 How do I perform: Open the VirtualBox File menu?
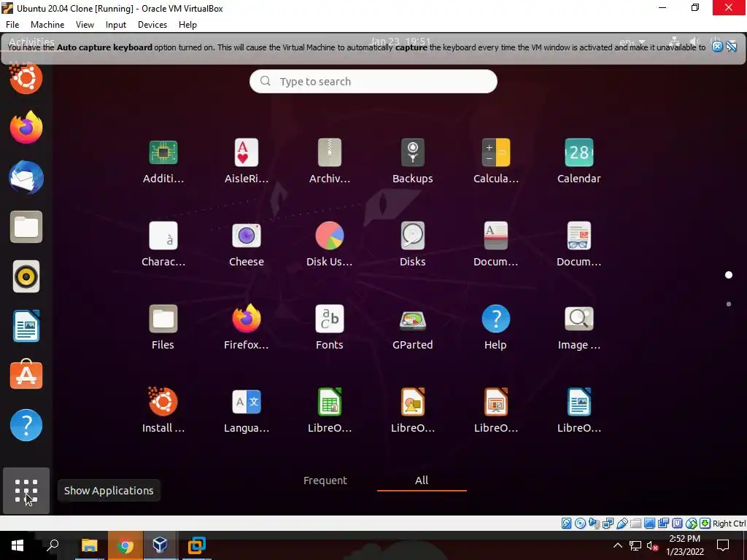(12, 25)
